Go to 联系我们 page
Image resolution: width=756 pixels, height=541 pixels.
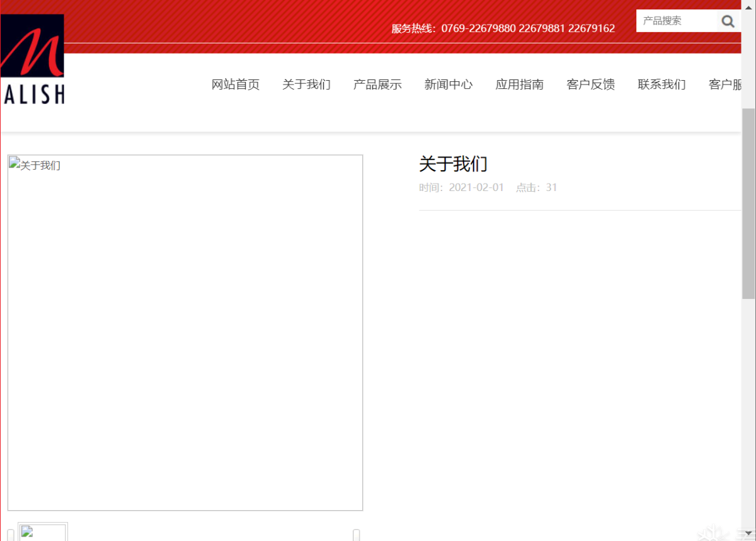662,84
